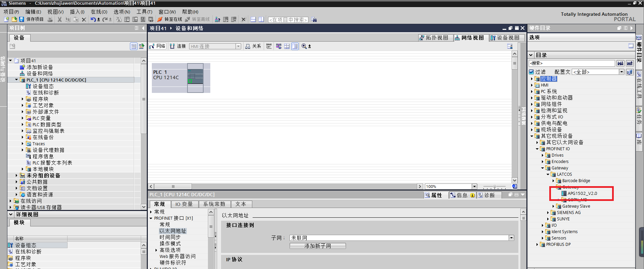Click the 添加新子网 button
The height and width of the screenshot is (269, 644).
tap(317, 246)
